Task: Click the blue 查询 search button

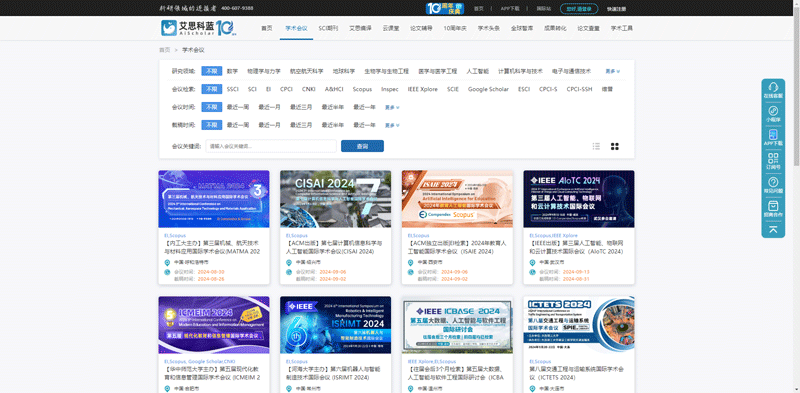Action: click(x=362, y=146)
